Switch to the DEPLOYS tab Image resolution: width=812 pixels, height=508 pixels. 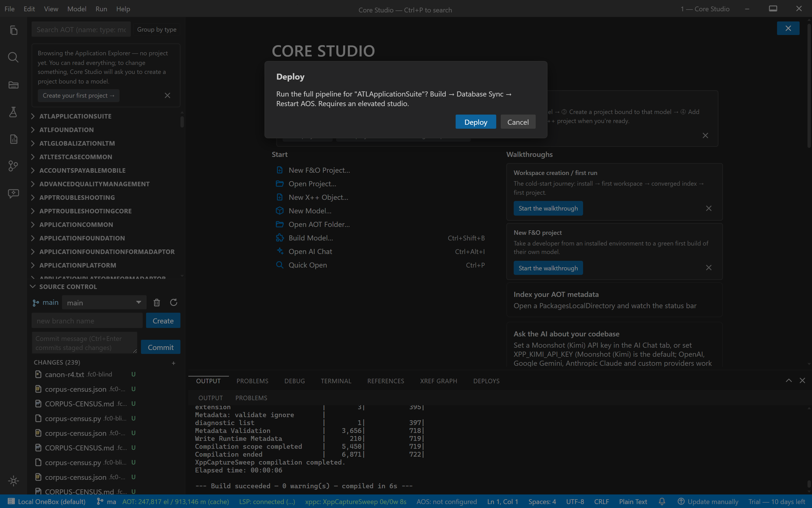(x=486, y=381)
